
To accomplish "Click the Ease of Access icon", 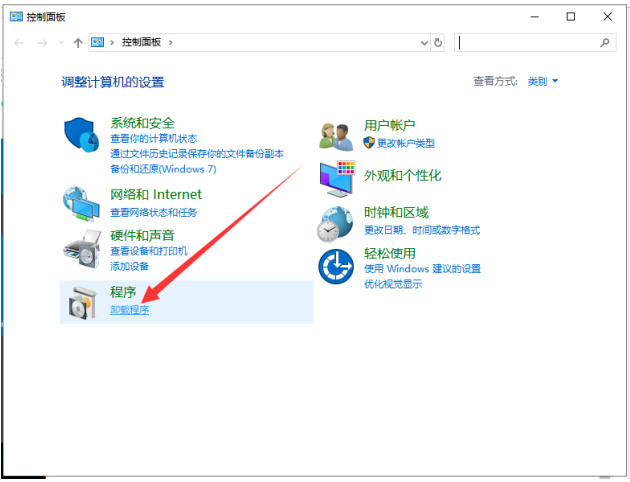I will pos(336,267).
